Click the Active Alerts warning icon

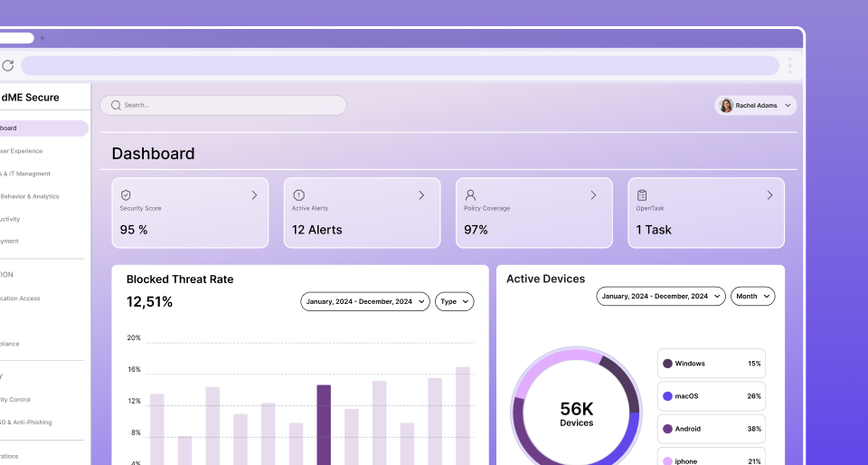coord(299,195)
